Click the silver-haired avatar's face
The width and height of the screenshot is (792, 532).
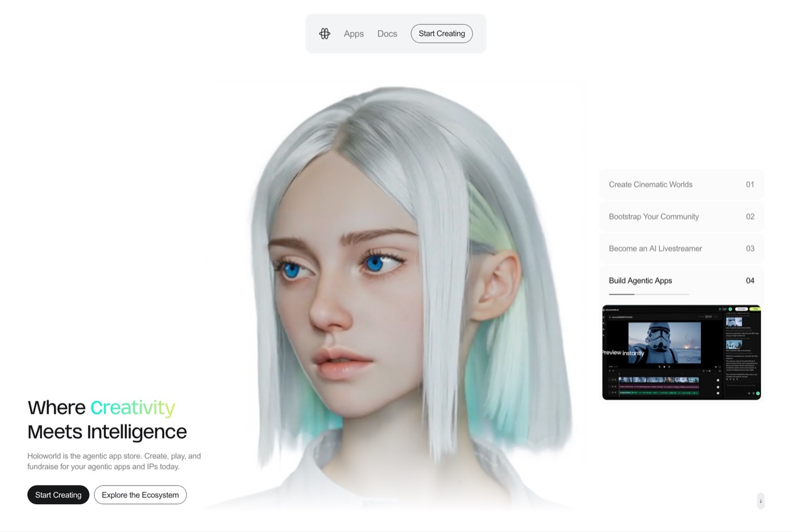point(346,297)
